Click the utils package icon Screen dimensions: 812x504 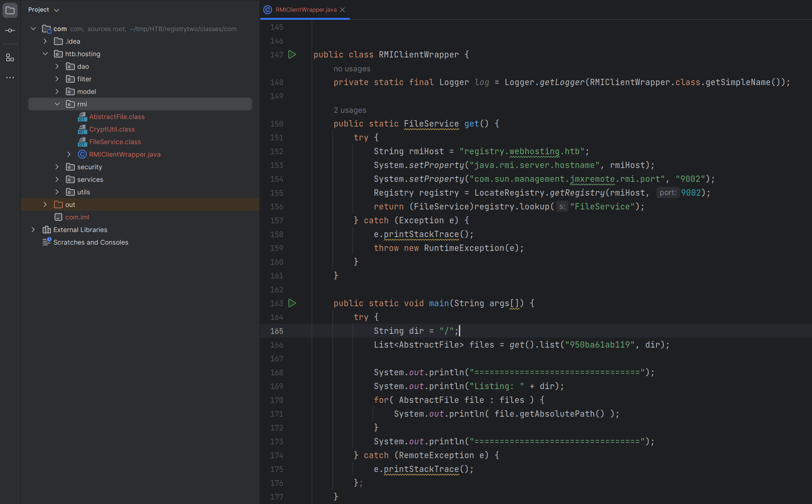tap(70, 192)
